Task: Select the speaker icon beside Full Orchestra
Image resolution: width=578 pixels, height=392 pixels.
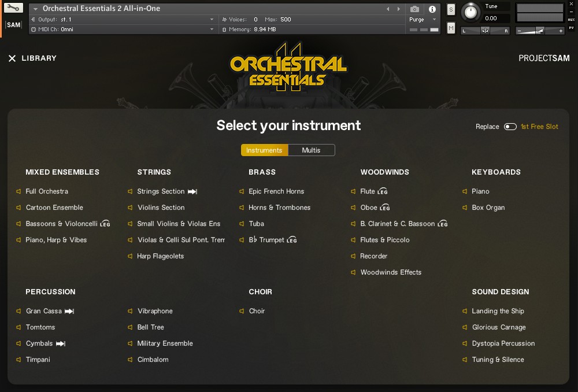Action: pyautogui.click(x=18, y=191)
